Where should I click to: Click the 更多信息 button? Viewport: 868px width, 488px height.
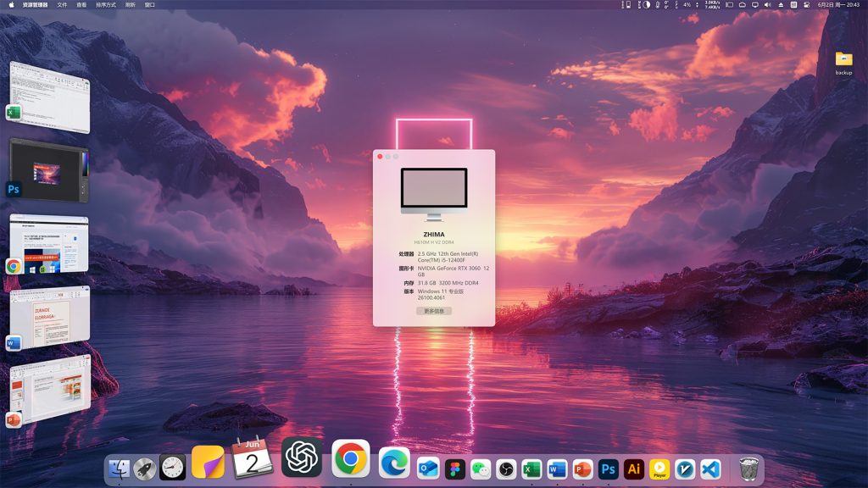[433, 311]
